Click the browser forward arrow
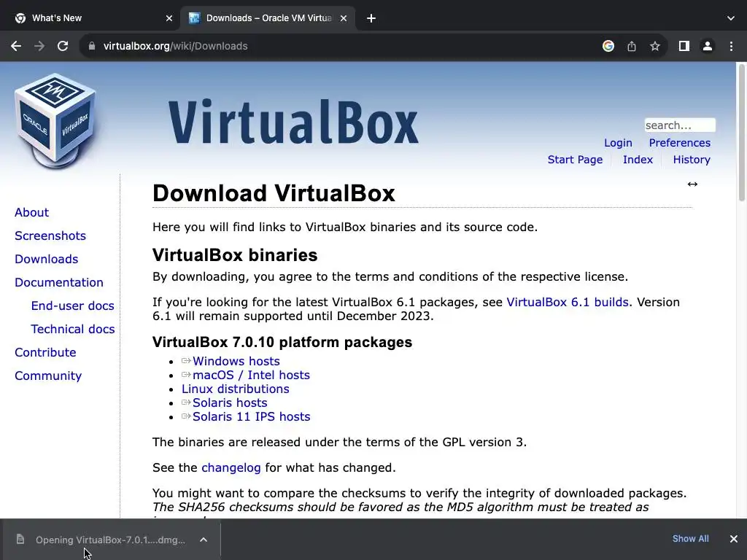The height and width of the screenshot is (560, 747). click(x=39, y=46)
